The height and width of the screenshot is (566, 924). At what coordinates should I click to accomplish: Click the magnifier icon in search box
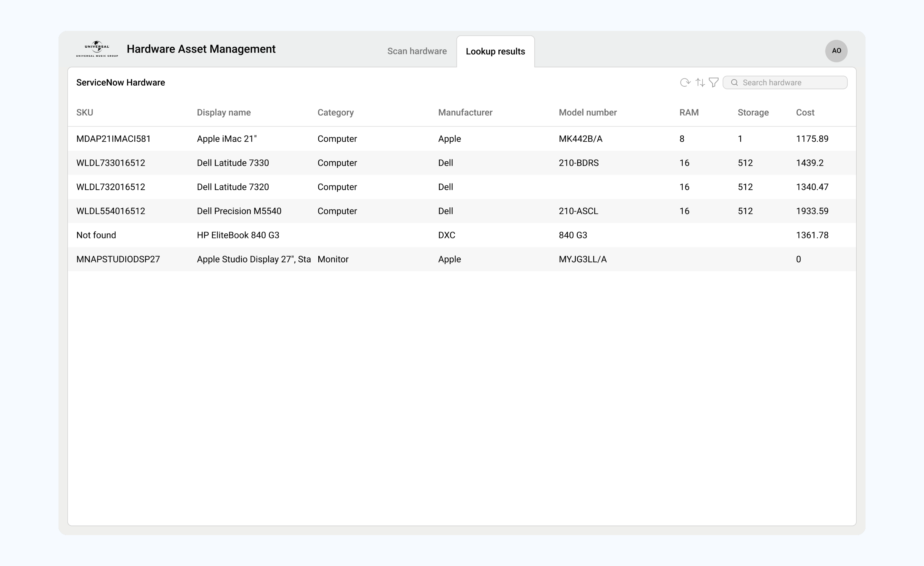pyautogui.click(x=734, y=82)
